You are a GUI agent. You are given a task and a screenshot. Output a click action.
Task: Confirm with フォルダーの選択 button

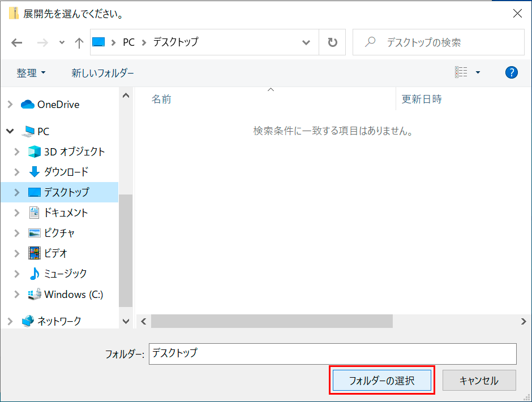click(382, 381)
